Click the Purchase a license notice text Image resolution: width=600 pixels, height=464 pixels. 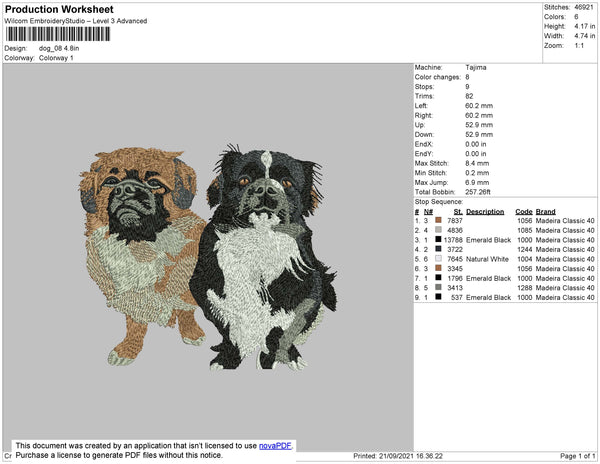pyautogui.click(x=119, y=455)
